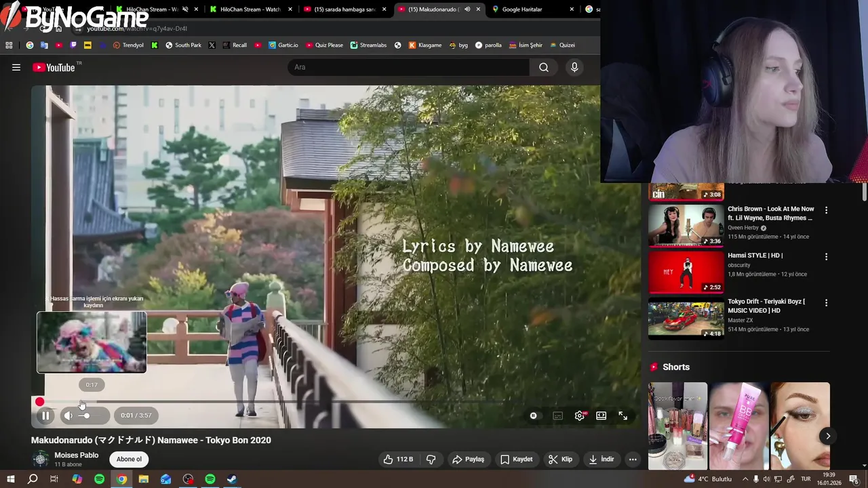Open Moises Pablo channel avatar
The image size is (868, 488).
point(41,459)
